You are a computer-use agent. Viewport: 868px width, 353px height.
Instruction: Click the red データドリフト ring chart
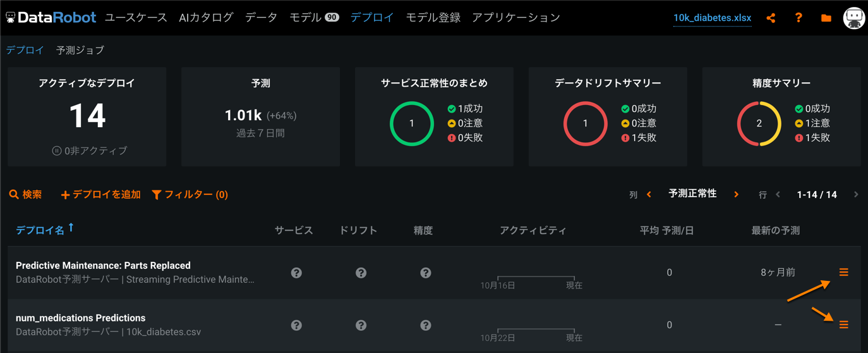586,124
